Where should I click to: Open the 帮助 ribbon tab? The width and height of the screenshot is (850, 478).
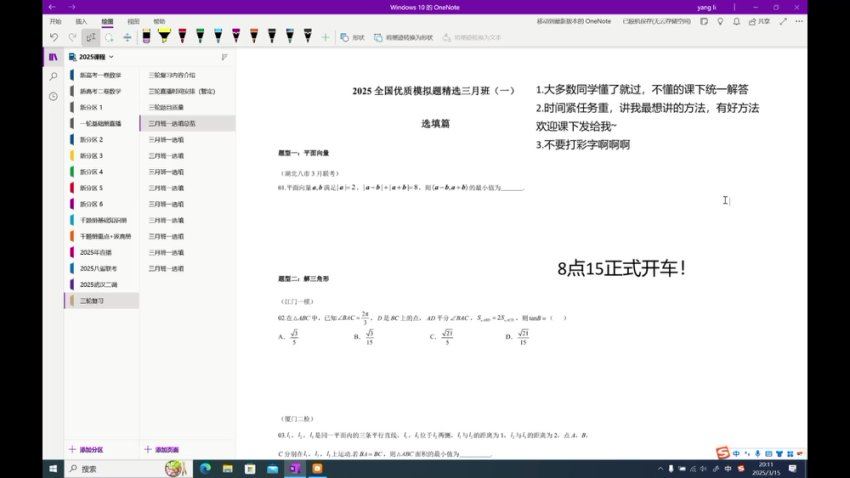point(159,22)
